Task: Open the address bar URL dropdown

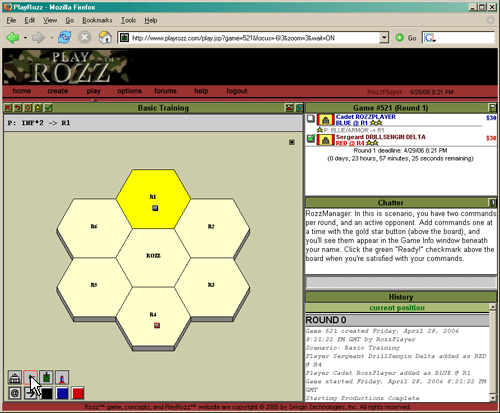Action: point(384,38)
